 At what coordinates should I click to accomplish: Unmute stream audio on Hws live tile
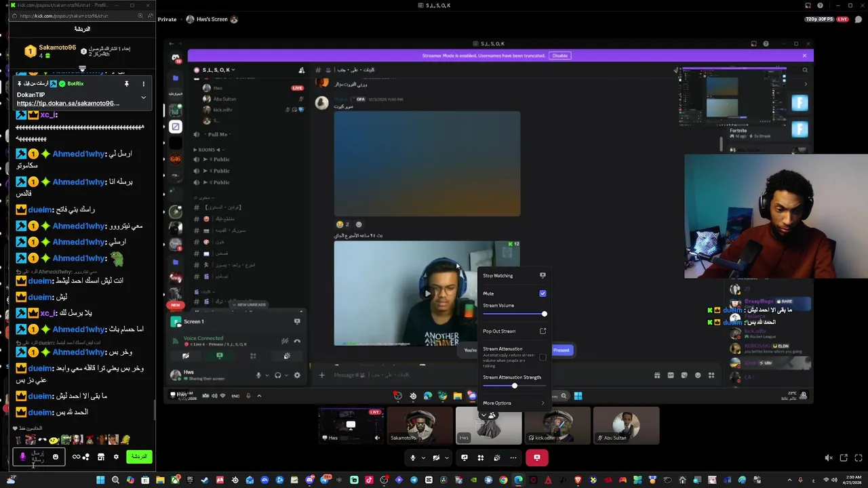pos(377,438)
